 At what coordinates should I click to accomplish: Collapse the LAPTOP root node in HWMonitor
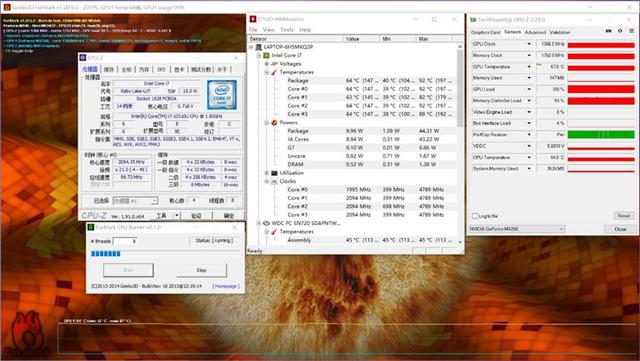click(x=251, y=47)
